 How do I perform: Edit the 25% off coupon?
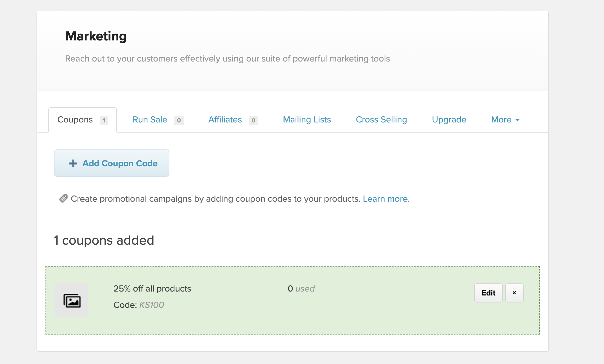coord(488,293)
